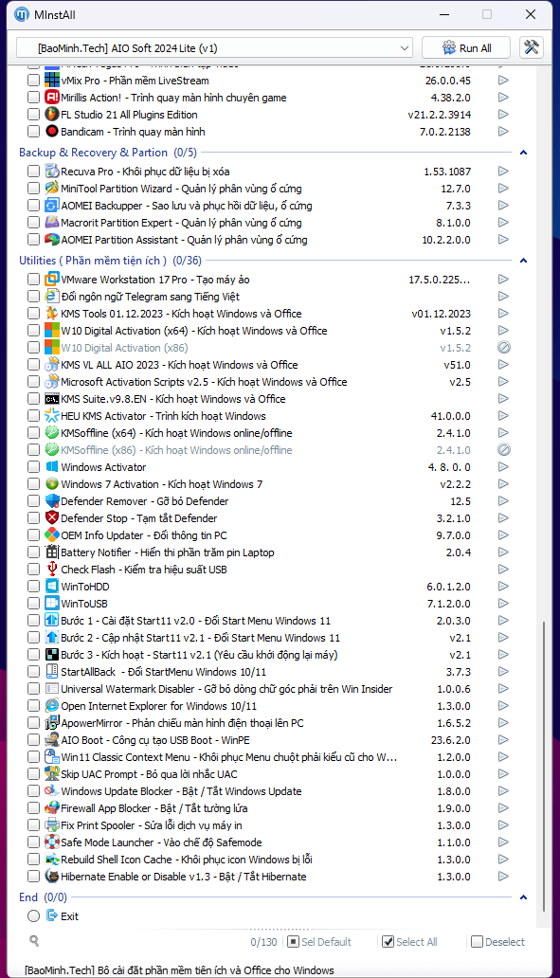Select Microsoft Activation Scripts v2.5 row text

point(204,382)
